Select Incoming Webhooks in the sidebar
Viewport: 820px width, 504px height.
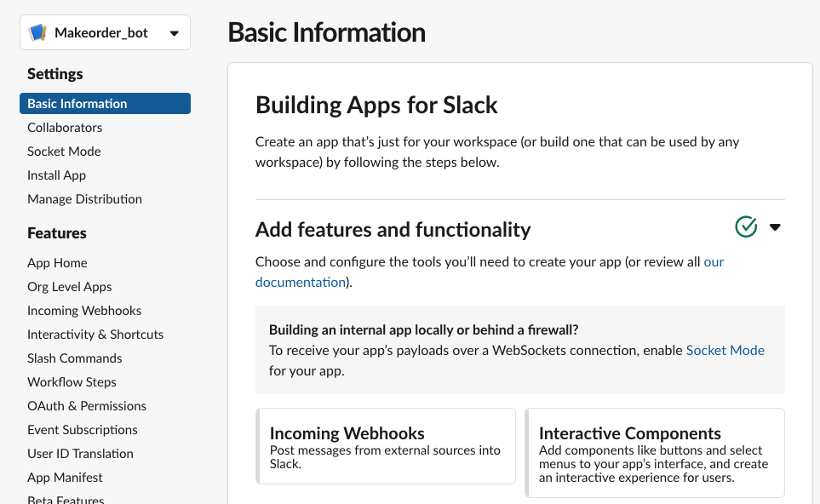coord(84,311)
